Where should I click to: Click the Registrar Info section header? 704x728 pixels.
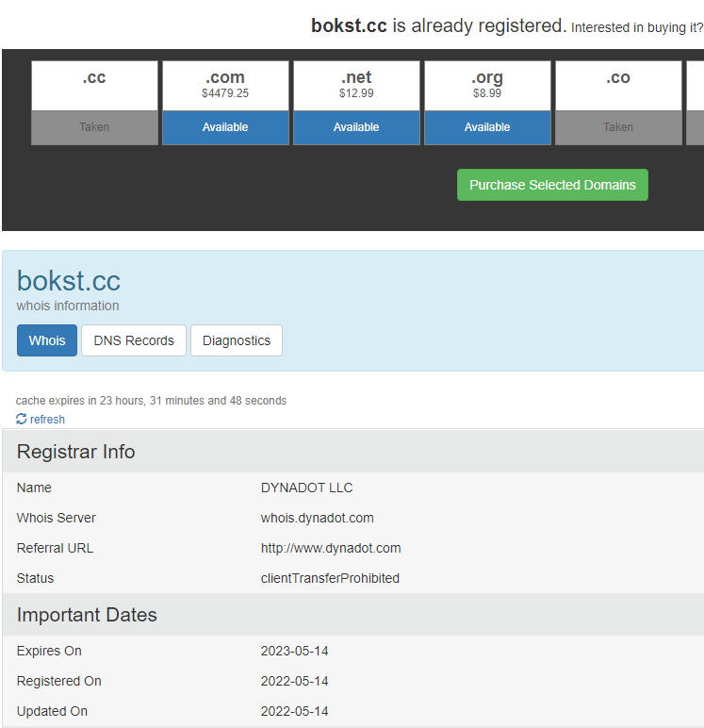point(76,452)
